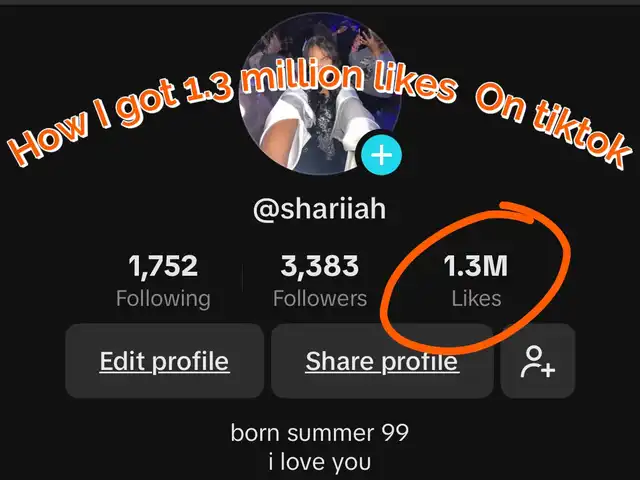This screenshot has height=480, width=640.
Task: Click the word 'How' in orange caption
Action: (x=49, y=139)
